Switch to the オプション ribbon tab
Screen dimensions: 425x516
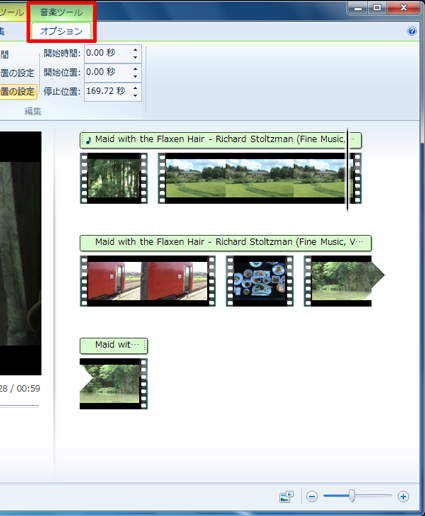61,31
